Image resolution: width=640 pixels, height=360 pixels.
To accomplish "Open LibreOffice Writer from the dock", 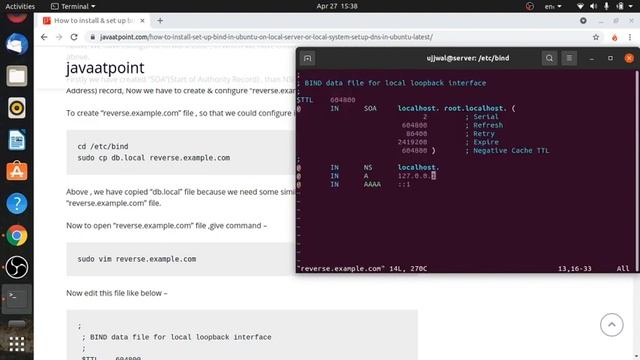I will (x=17, y=140).
